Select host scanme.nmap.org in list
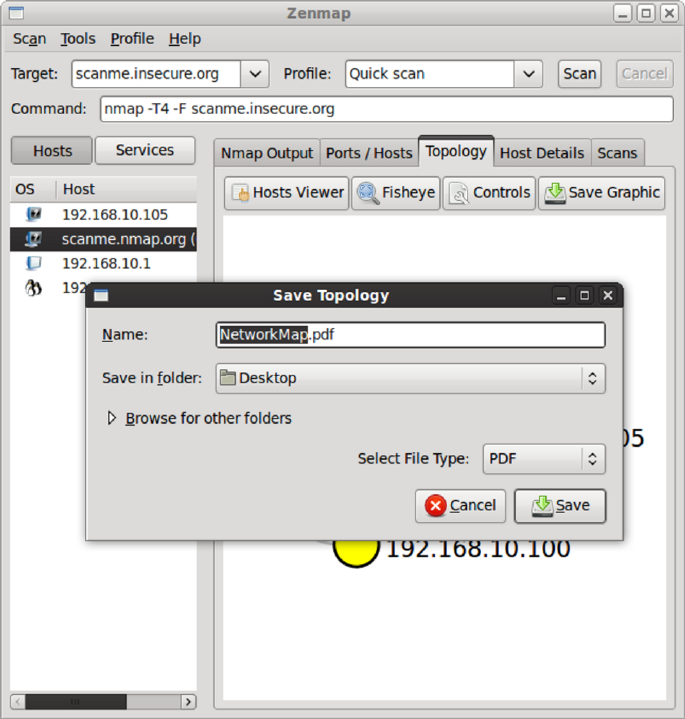This screenshot has width=685, height=719. tap(103, 239)
